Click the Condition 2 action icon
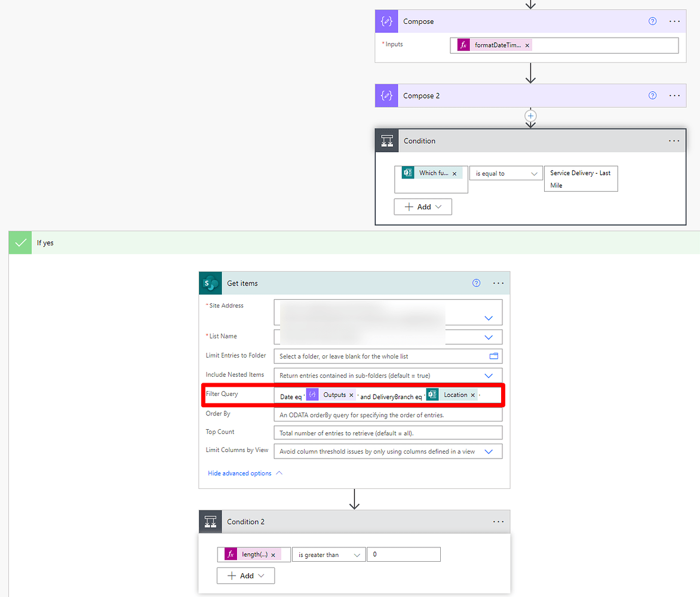 tap(210, 521)
